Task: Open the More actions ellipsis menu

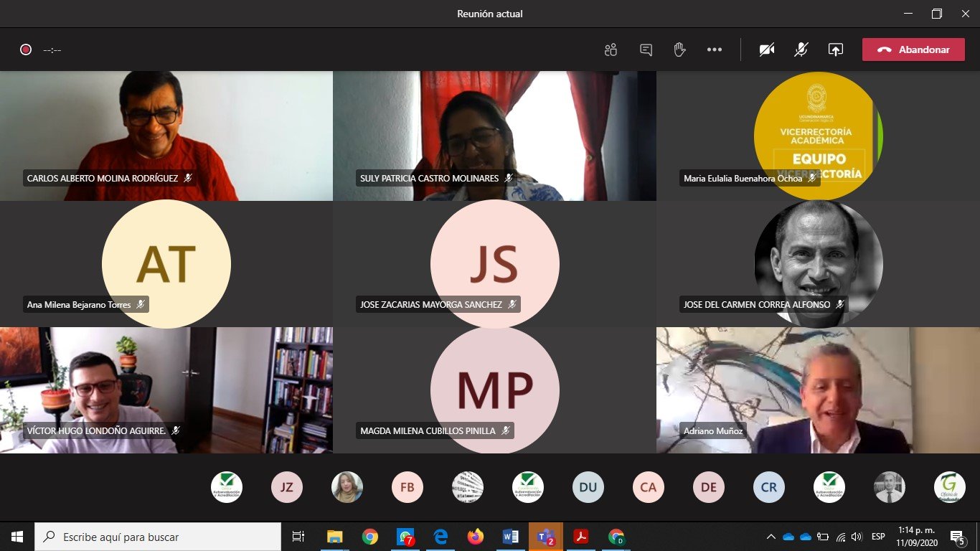Action: point(714,50)
